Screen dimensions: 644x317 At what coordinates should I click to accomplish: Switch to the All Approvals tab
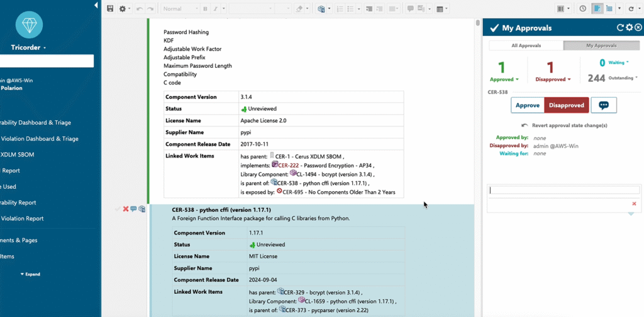(526, 45)
